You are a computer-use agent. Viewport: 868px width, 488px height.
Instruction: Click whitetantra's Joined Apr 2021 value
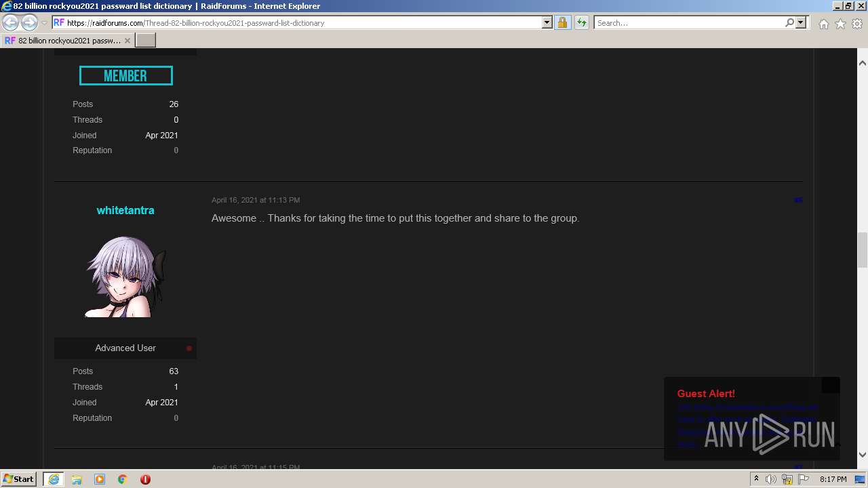161,403
